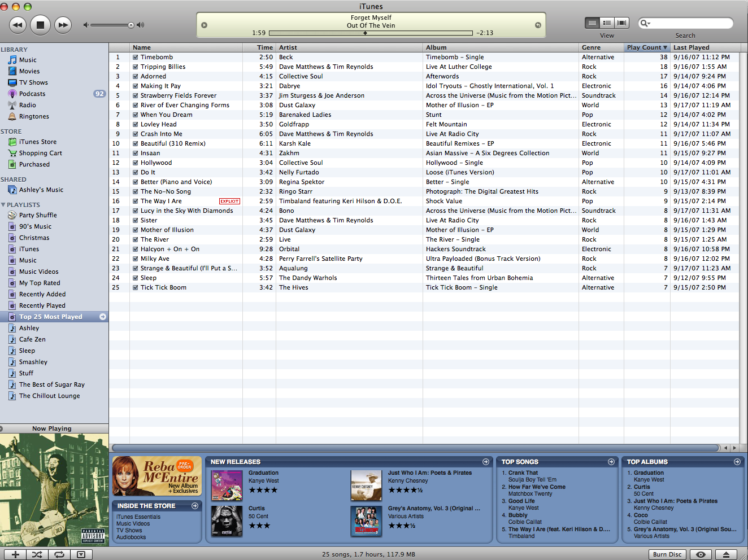Viewport: 748px width, 560px height.
Task: Click left arrow in the now-playing display
Action: (205, 25)
